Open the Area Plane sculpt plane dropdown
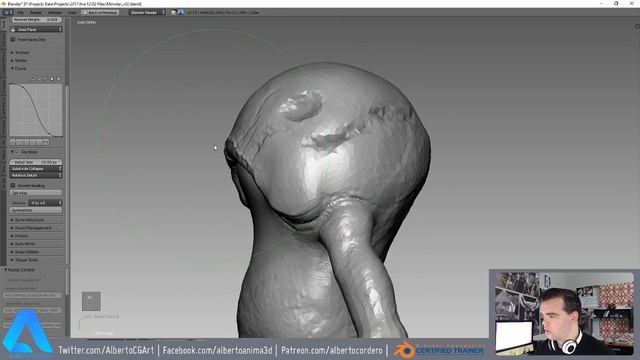Viewport: 640px width, 360px height. tap(36, 29)
